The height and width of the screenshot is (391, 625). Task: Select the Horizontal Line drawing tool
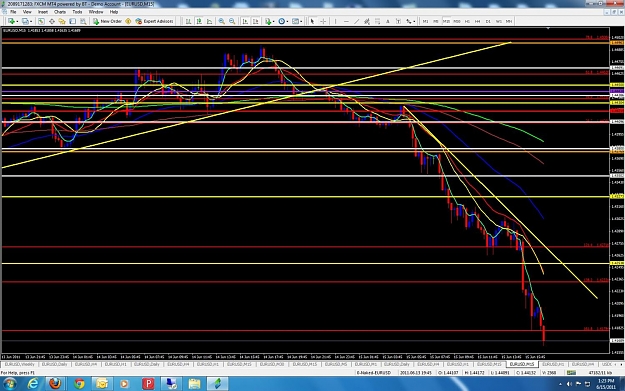point(346,21)
